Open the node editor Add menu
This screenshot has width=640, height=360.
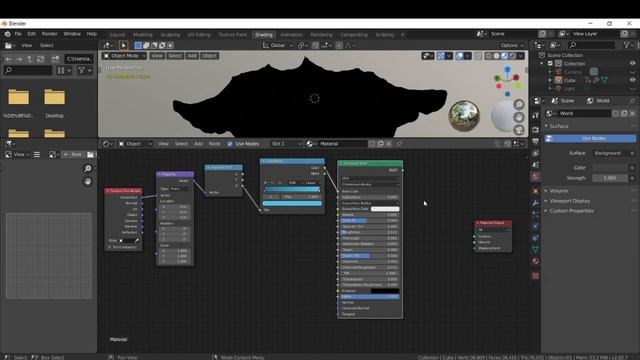[x=198, y=144]
